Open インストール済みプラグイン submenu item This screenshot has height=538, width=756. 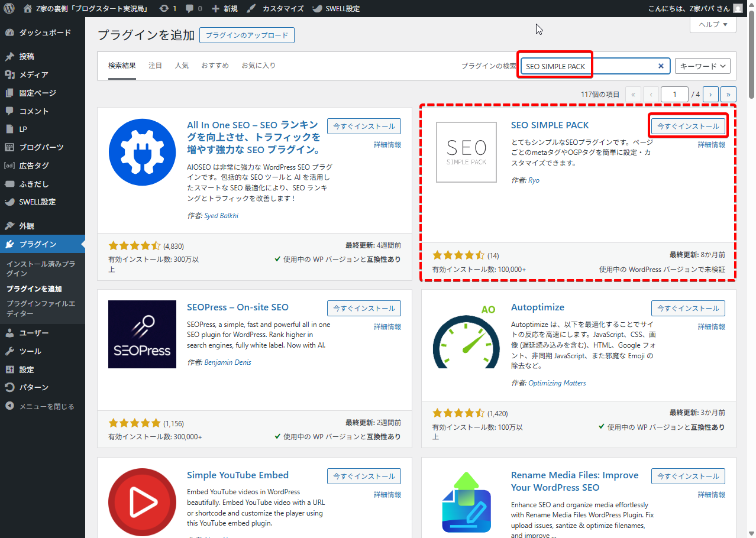click(x=41, y=269)
